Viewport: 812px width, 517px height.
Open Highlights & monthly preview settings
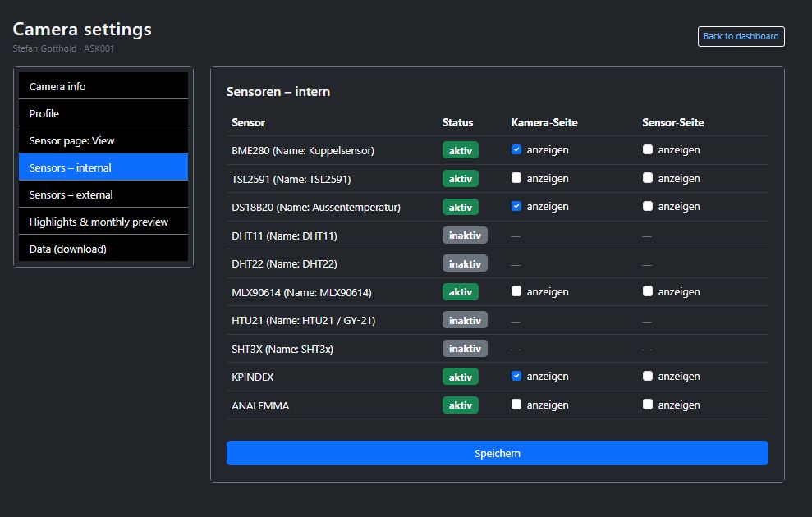(103, 221)
